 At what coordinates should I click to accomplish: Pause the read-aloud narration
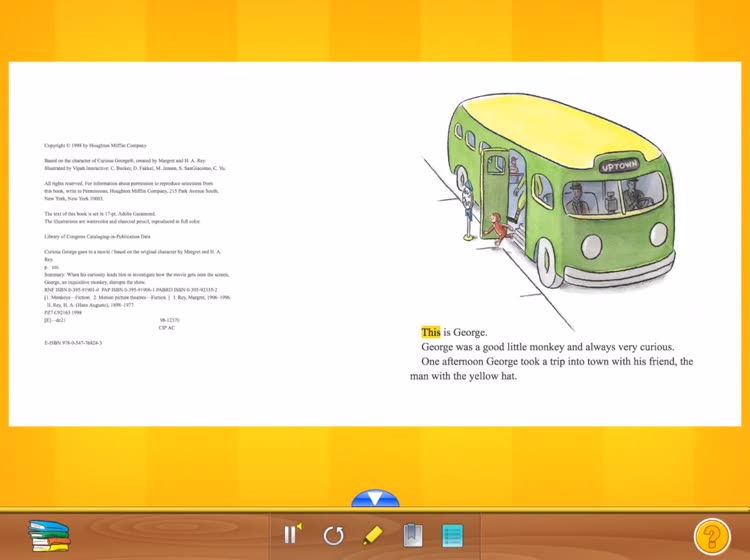[292, 534]
